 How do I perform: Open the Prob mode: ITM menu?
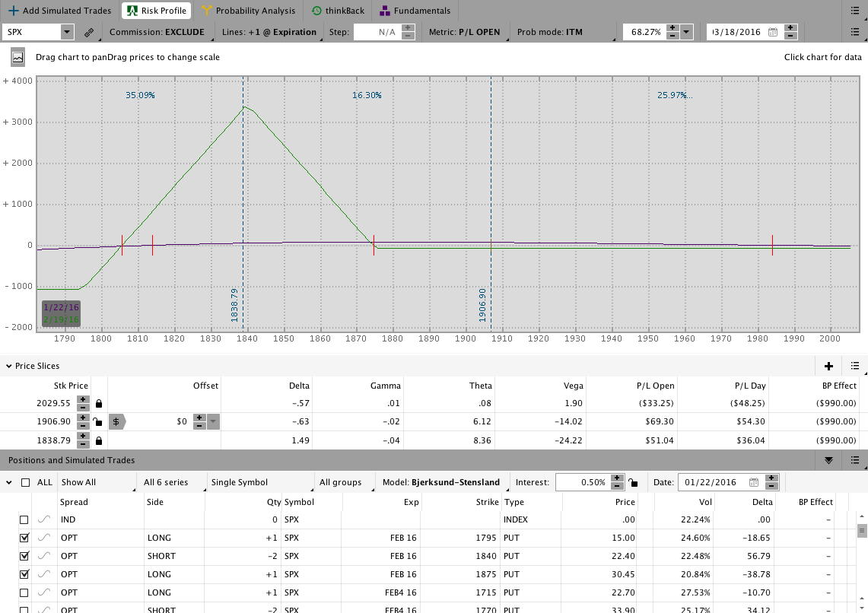(x=550, y=32)
